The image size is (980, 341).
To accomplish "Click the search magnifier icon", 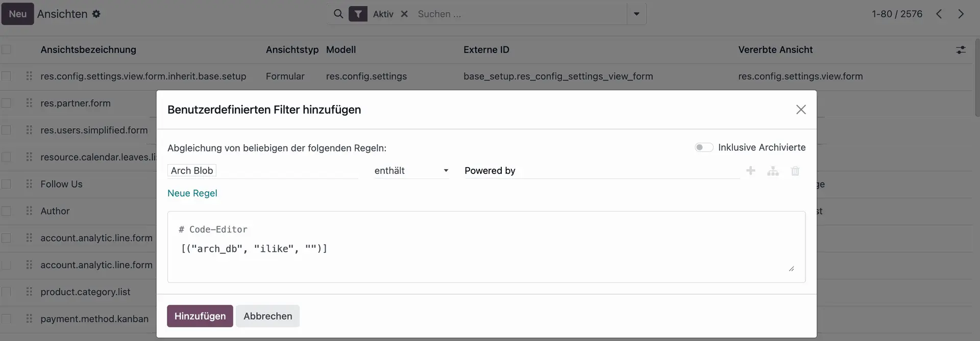I will point(338,14).
